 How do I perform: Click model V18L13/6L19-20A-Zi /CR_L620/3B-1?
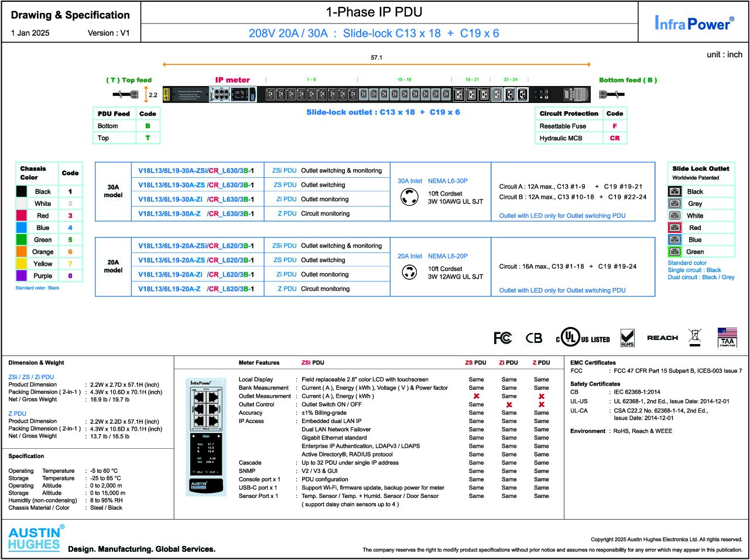click(196, 274)
